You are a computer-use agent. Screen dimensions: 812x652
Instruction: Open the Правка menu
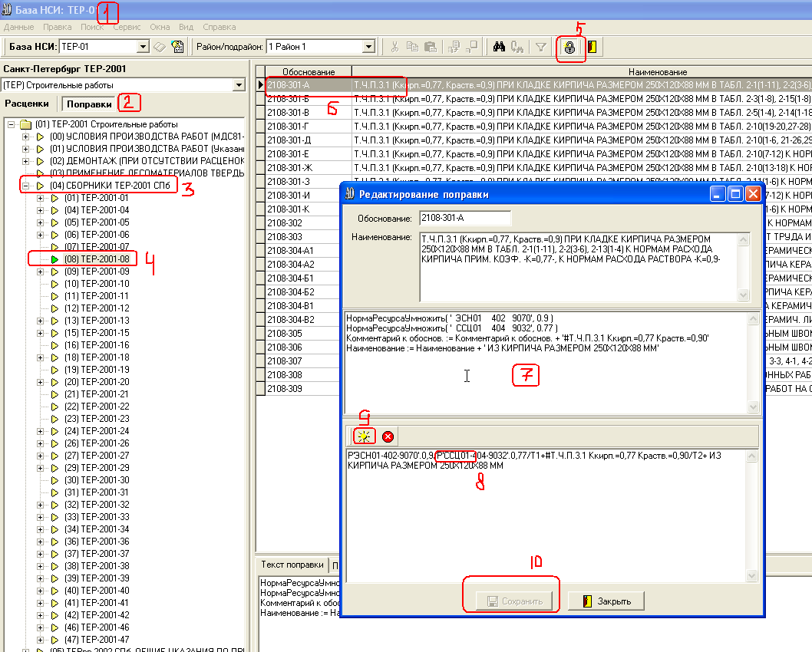pos(57,27)
